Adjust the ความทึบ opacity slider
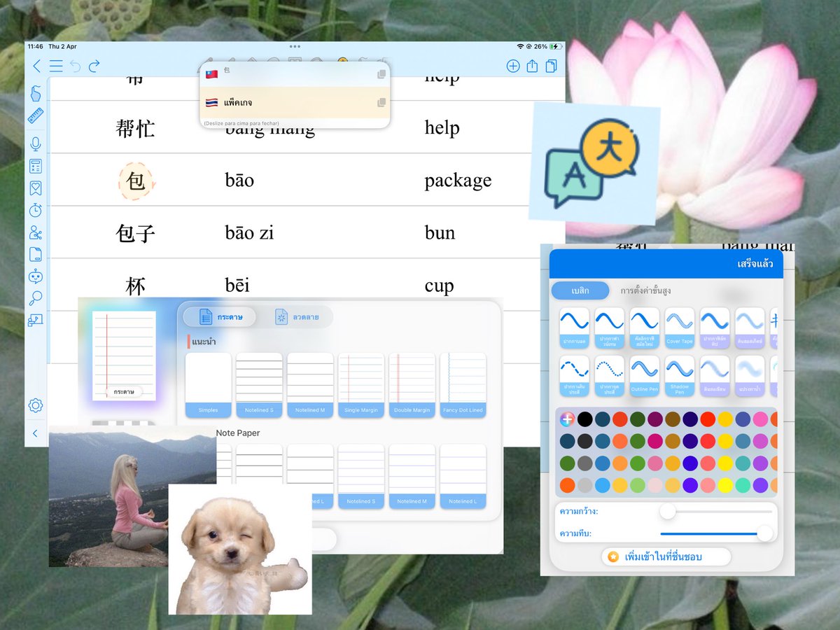 (x=716, y=533)
